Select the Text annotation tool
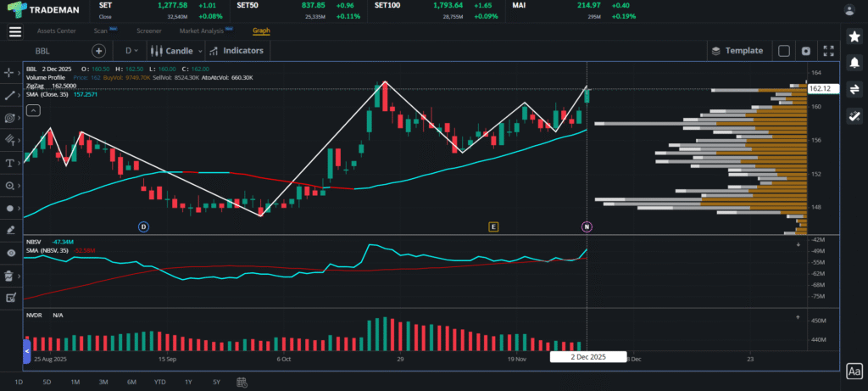The image size is (868, 391). point(10,163)
